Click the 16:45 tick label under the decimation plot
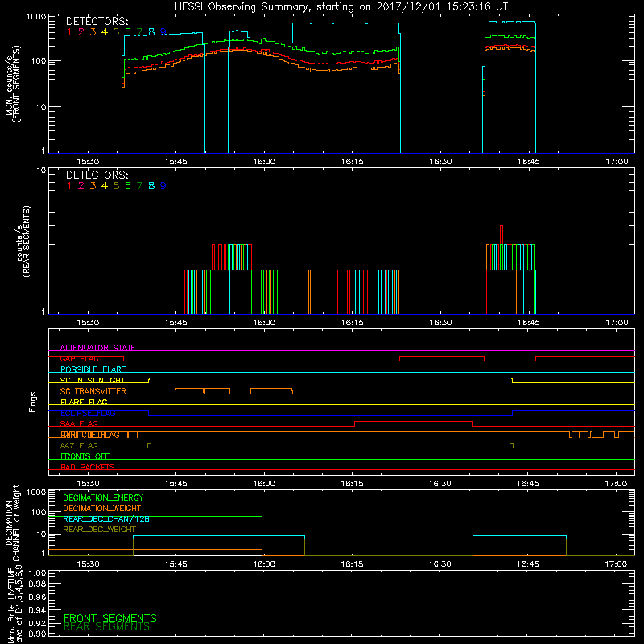 coord(528,564)
